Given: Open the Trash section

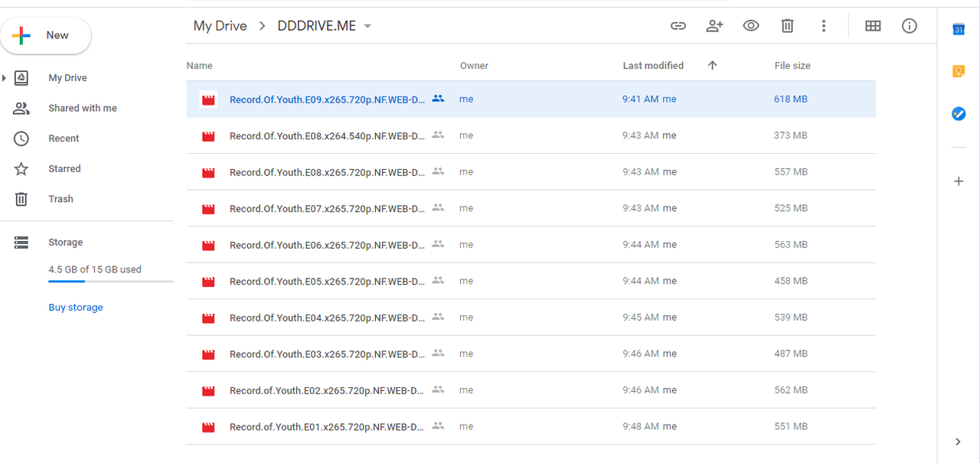Looking at the screenshot, I should (x=60, y=199).
